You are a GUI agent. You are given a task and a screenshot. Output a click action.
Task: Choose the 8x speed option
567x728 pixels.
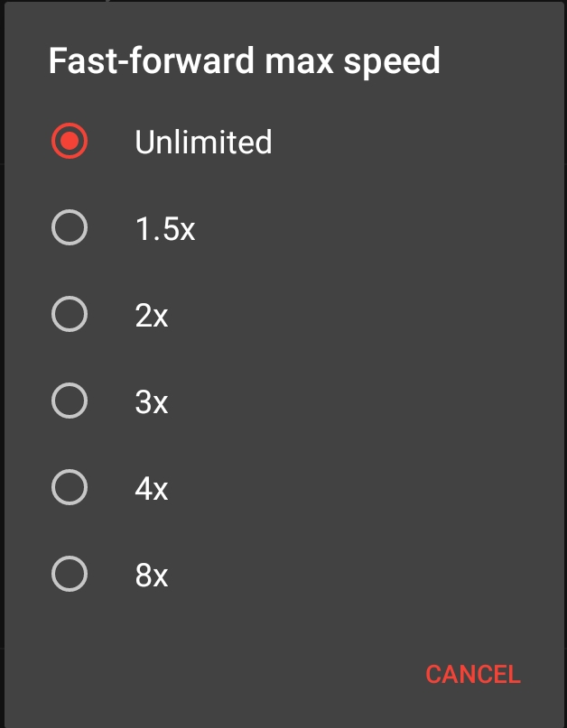(x=70, y=575)
